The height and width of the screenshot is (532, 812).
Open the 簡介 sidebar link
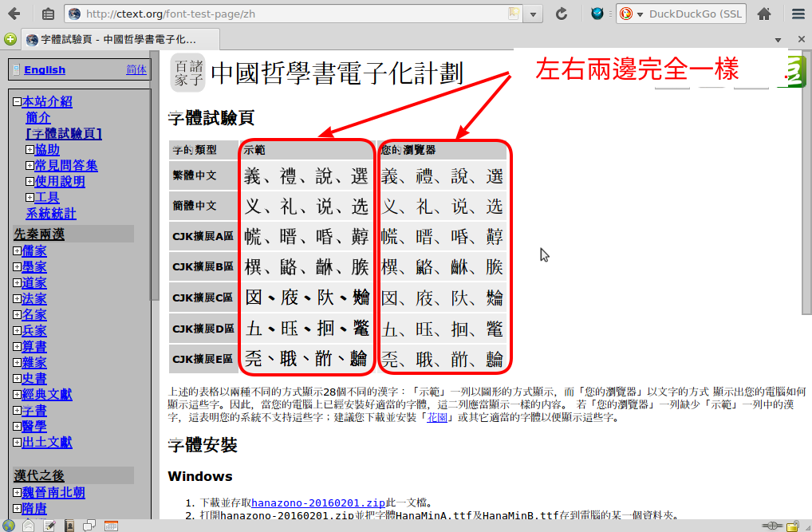tap(38, 118)
